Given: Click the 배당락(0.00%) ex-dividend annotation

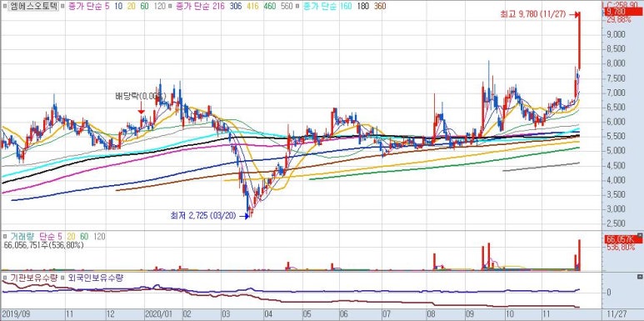Looking at the screenshot, I should [140, 96].
